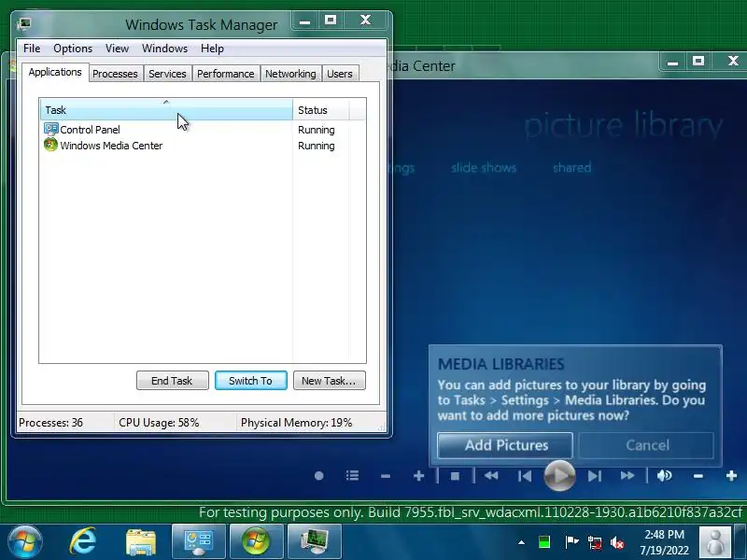Switch to the Networking tab
This screenshot has height=560, width=747.
[290, 74]
